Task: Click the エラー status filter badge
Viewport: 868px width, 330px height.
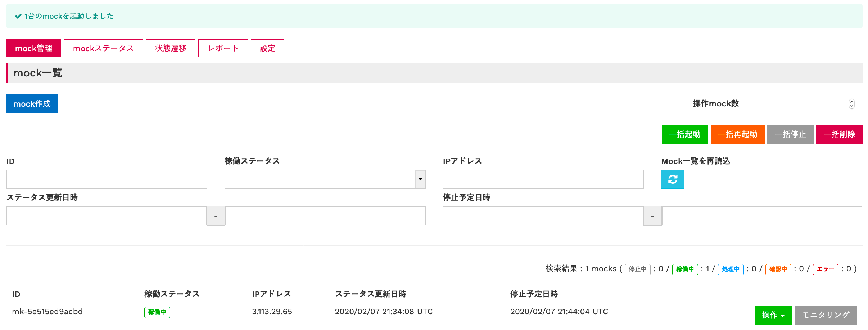Action: pyautogui.click(x=825, y=269)
